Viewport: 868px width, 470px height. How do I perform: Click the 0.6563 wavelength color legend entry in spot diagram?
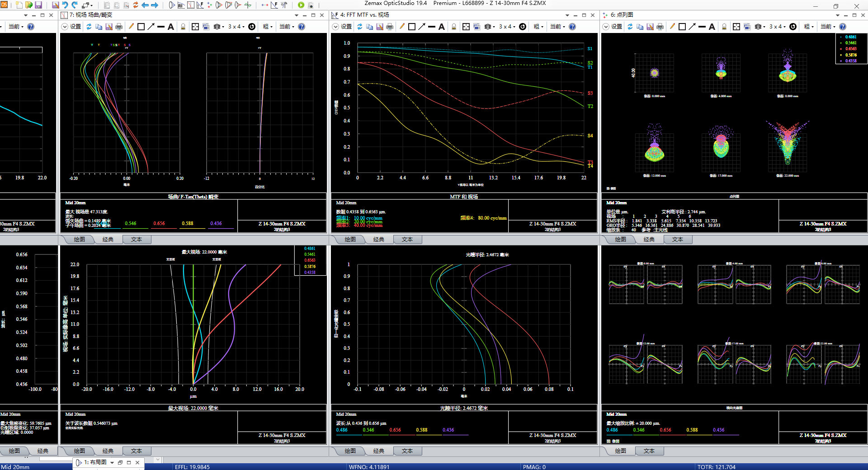(850, 49)
